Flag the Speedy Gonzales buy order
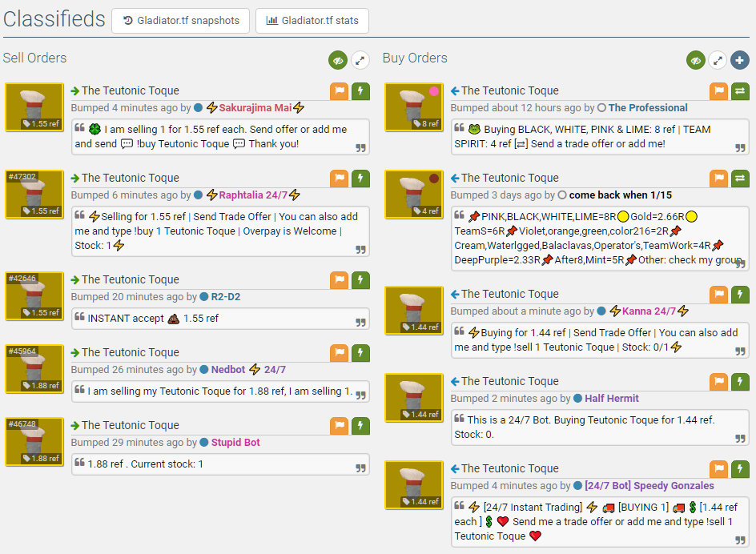Screen dimensions: 756x554 tap(719, 469)
